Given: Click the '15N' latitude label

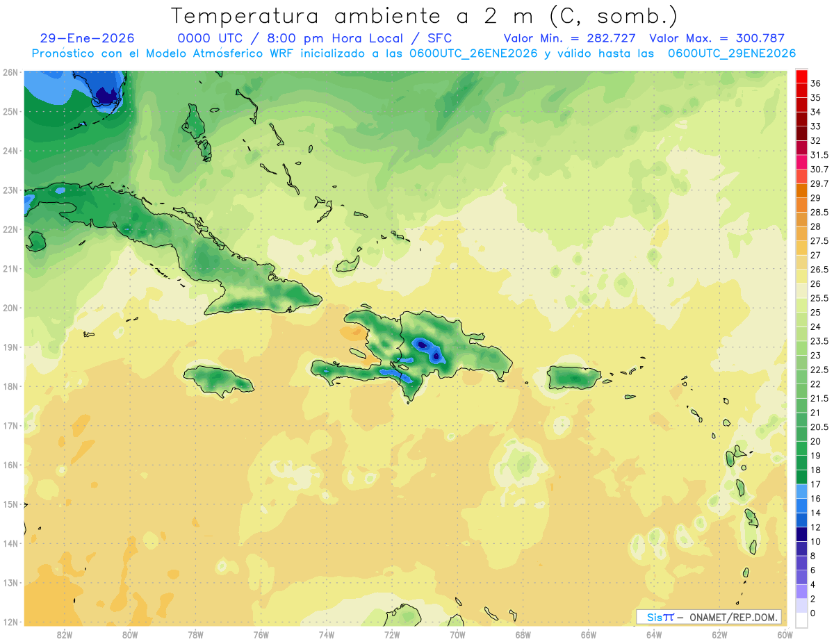Looking at the screenshot, I should [x=10, y=504].
